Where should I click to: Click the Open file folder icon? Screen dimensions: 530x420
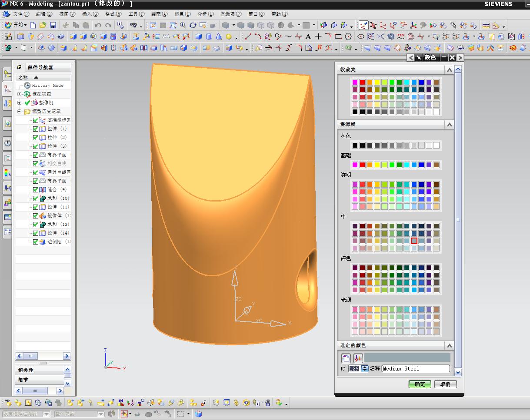pyautogui.click(x=43, y=25)
